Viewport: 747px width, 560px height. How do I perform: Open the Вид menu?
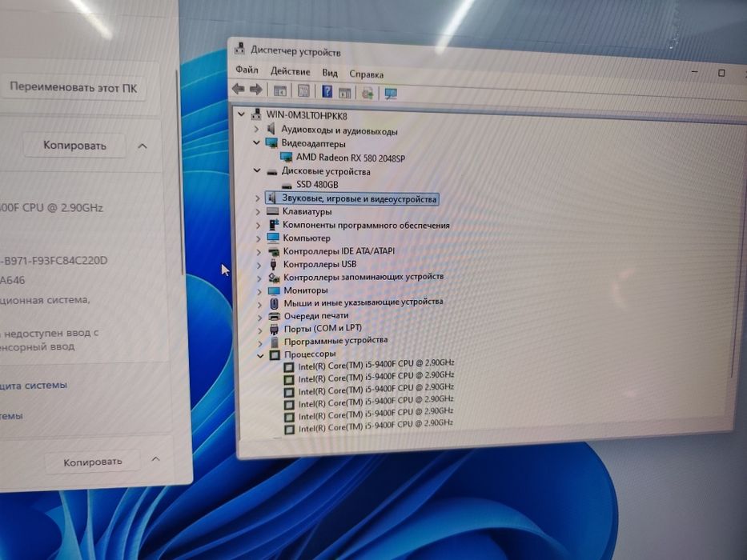coord(330,73)
